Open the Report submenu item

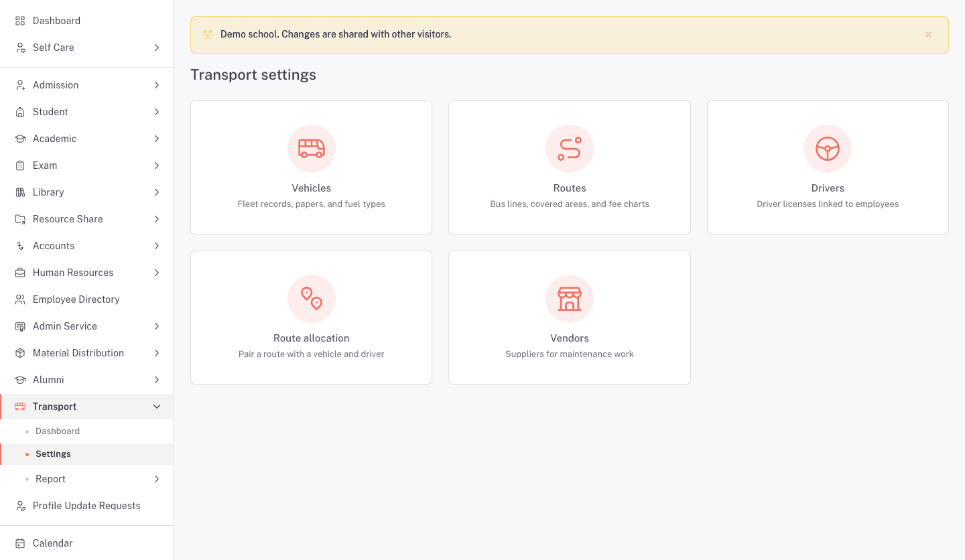[x=50, y=479]
